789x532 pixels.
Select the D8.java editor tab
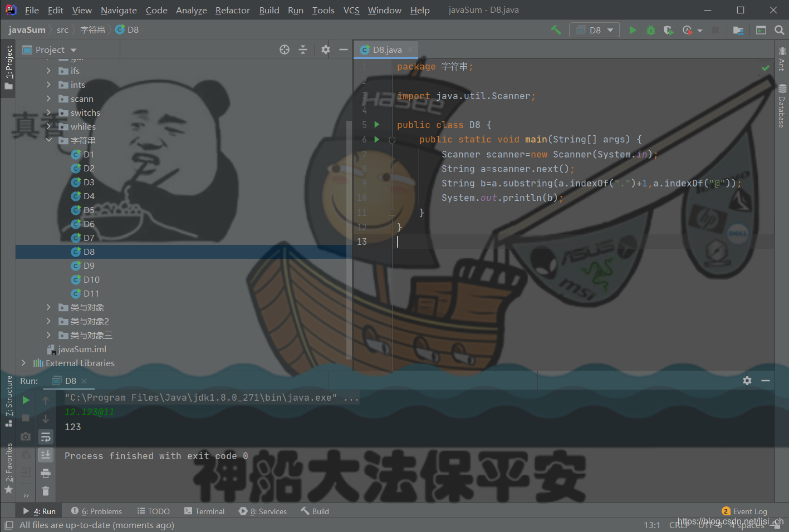(x=387, y=50)
